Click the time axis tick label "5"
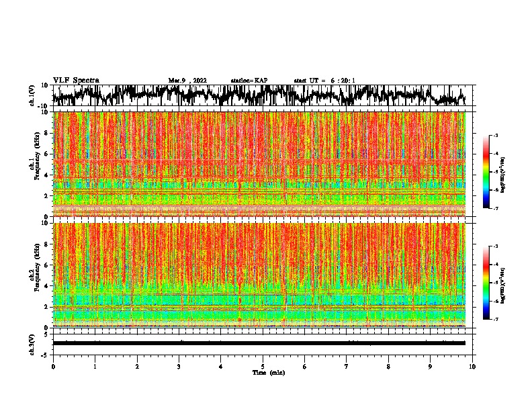The height and width of the screenshot is (411, 532). [263, 367]
